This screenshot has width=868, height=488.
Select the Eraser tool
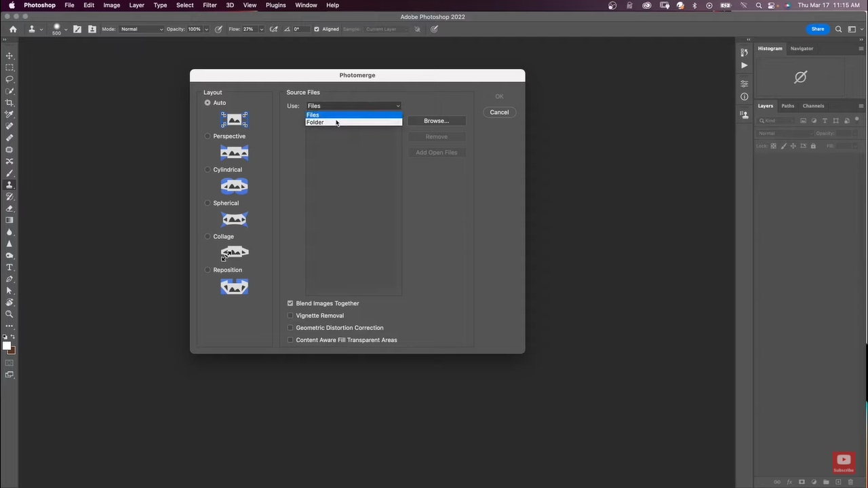pyautogui.click(x=9, y=208)
